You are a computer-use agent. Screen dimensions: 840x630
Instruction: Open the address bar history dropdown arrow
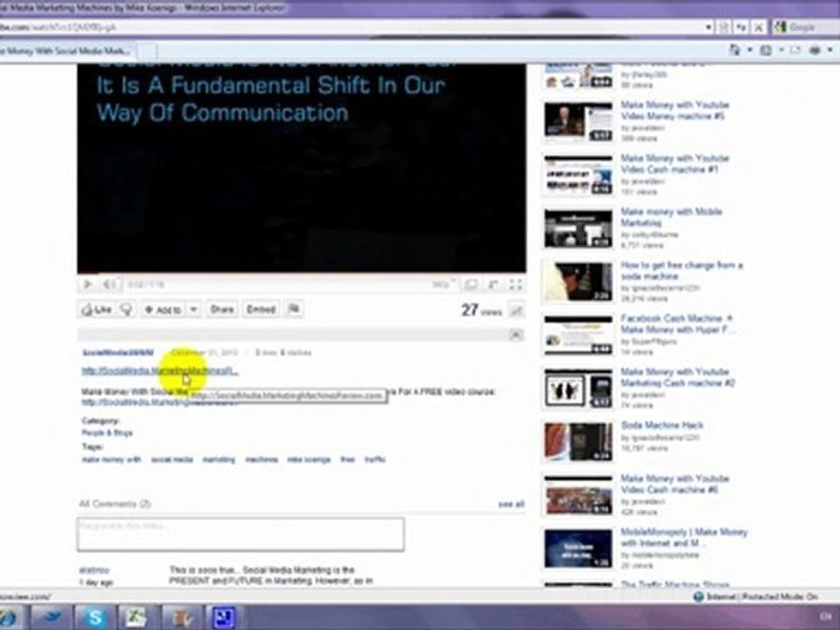pos(708,27)
